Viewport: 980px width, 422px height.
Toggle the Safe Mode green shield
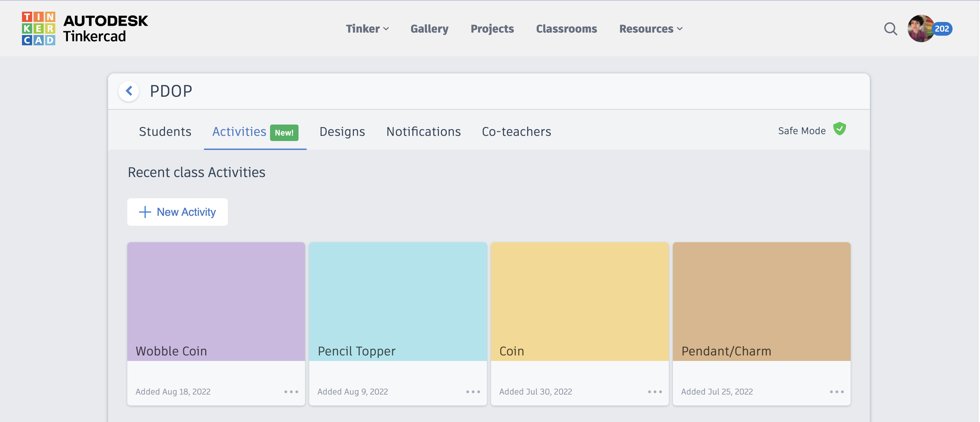coord(839,129)
